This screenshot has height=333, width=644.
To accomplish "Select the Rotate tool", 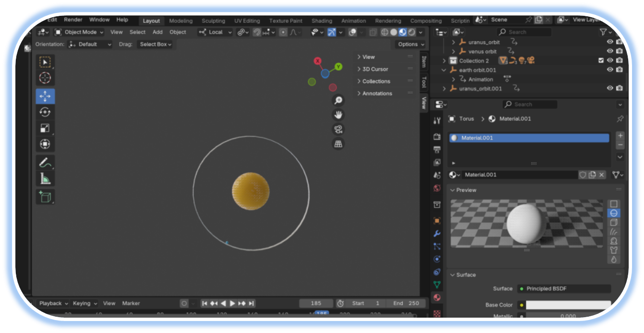I will (x=45, y=112).
